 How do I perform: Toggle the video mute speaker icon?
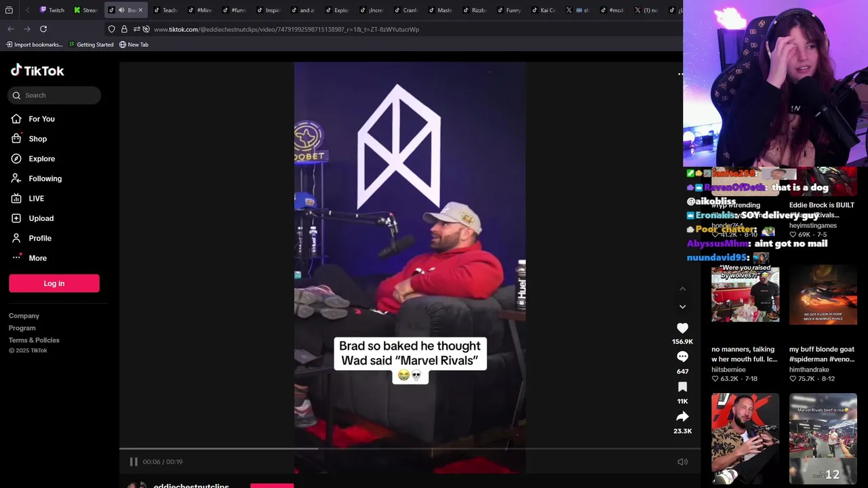pyautogui.click(x=682, y=462)
